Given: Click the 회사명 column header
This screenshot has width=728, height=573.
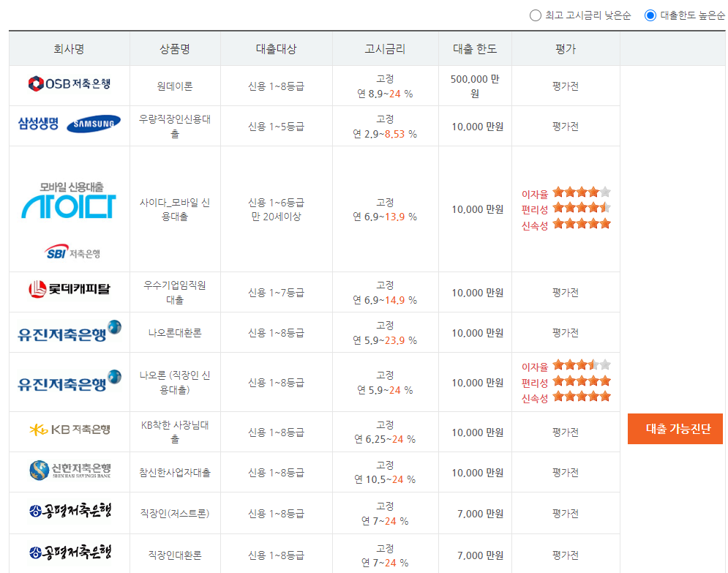Looking at the screenshot, I should click(x=70, y=49).
